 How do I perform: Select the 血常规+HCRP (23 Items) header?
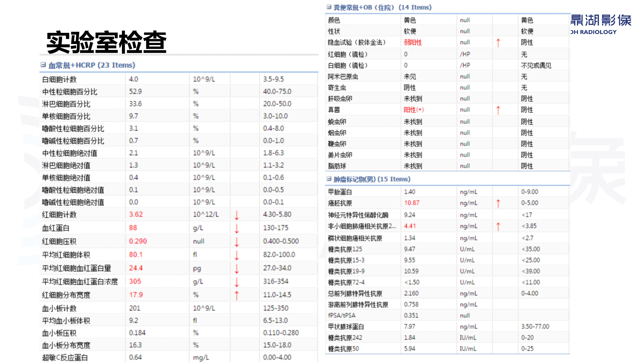(x=92, y=65)
